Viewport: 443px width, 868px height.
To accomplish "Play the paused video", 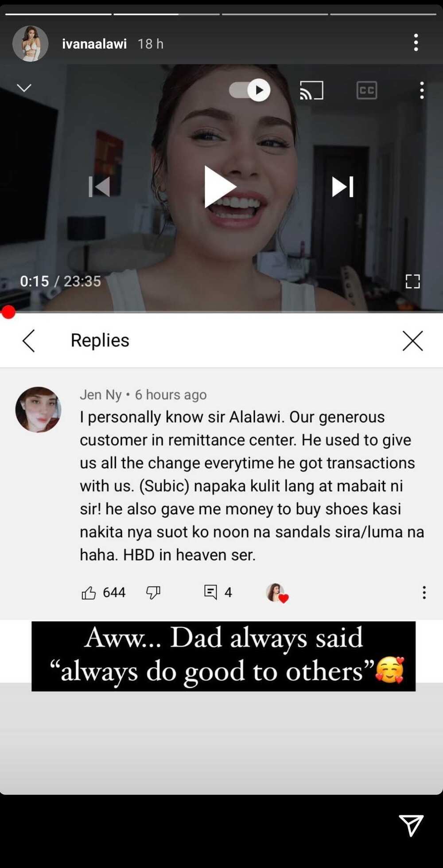I will 220,187.
